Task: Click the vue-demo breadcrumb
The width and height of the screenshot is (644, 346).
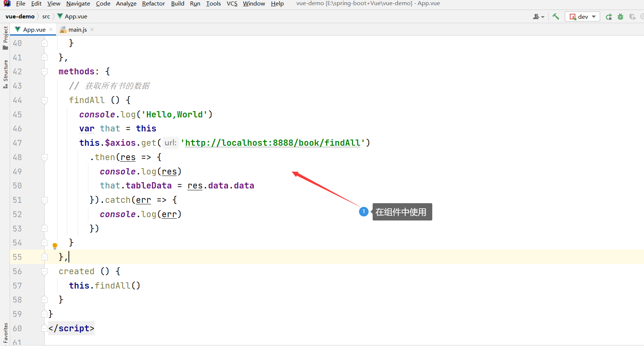Action: tap(20, 17)
